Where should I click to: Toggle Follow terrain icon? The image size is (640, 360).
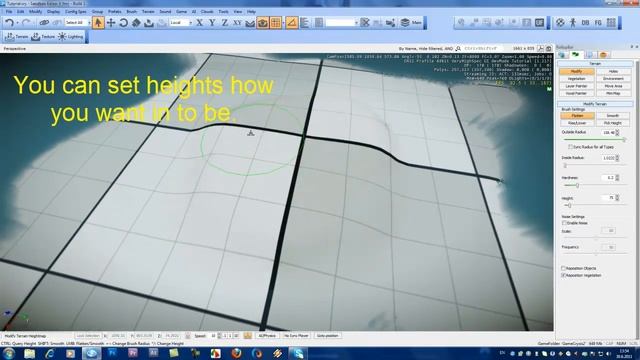point(250,23)
